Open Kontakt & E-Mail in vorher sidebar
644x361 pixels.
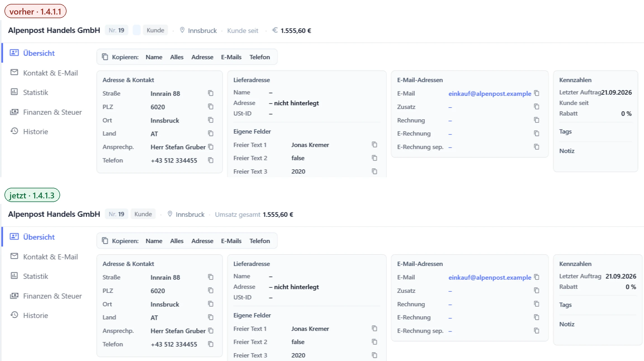pyautogui.click(x=50, y=73)
